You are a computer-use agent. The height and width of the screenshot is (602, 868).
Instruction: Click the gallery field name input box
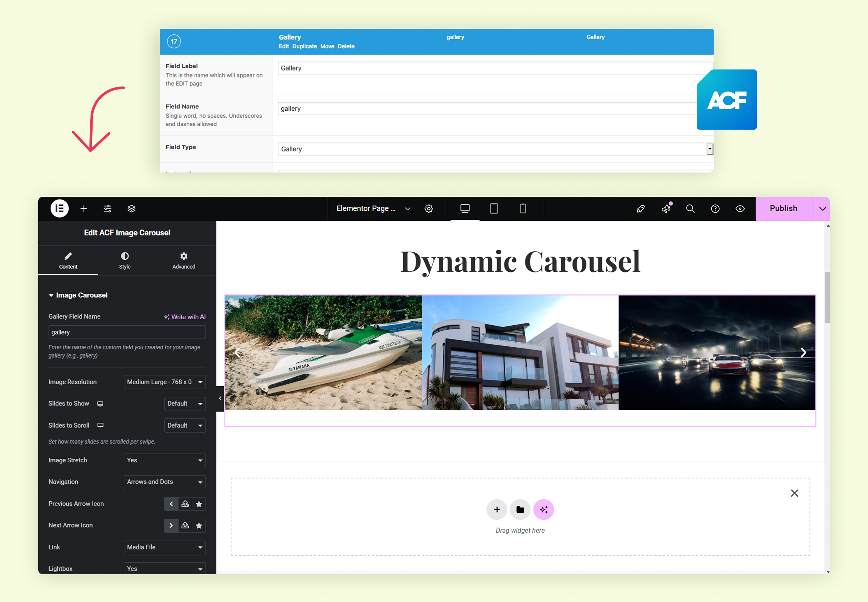click(127, 332)
